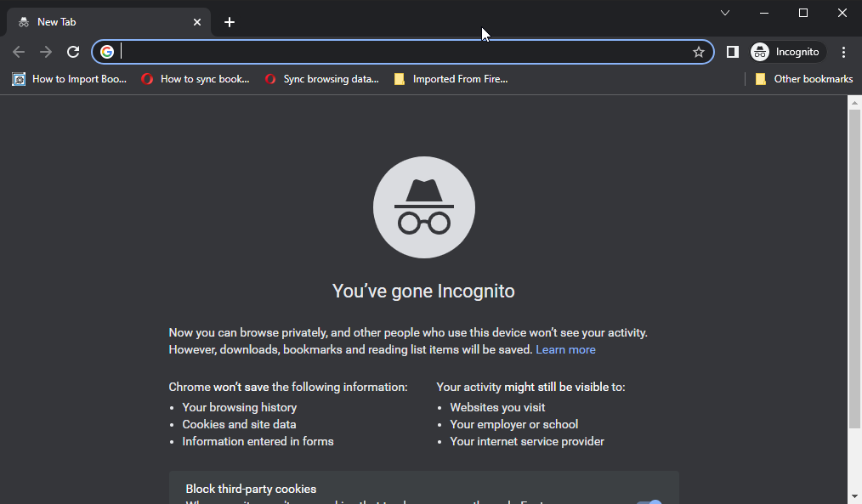Click the vertical scrollbar thumb
This screenshot has height=504, width=862.
[x=854, y=269]
